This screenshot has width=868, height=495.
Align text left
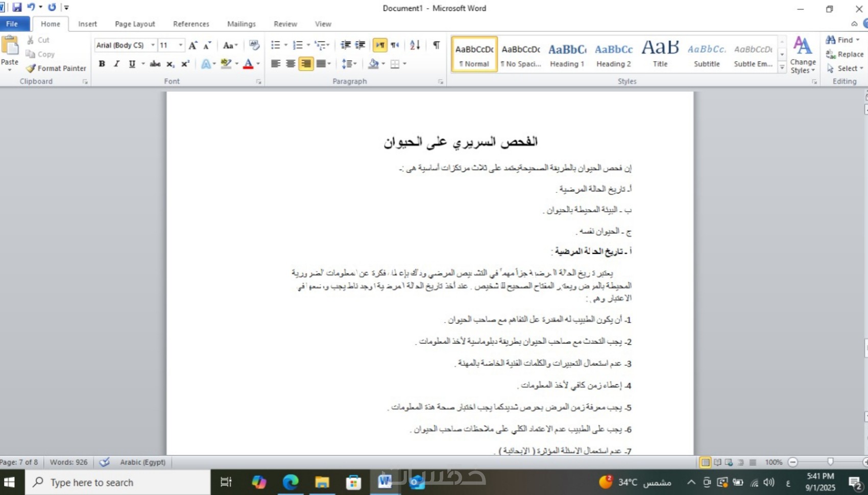point(276,64)
